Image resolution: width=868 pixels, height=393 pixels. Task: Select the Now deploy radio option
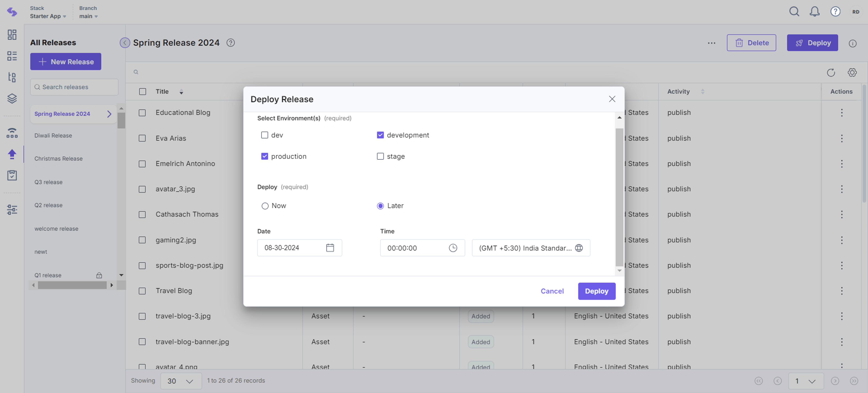coord(265,206)
